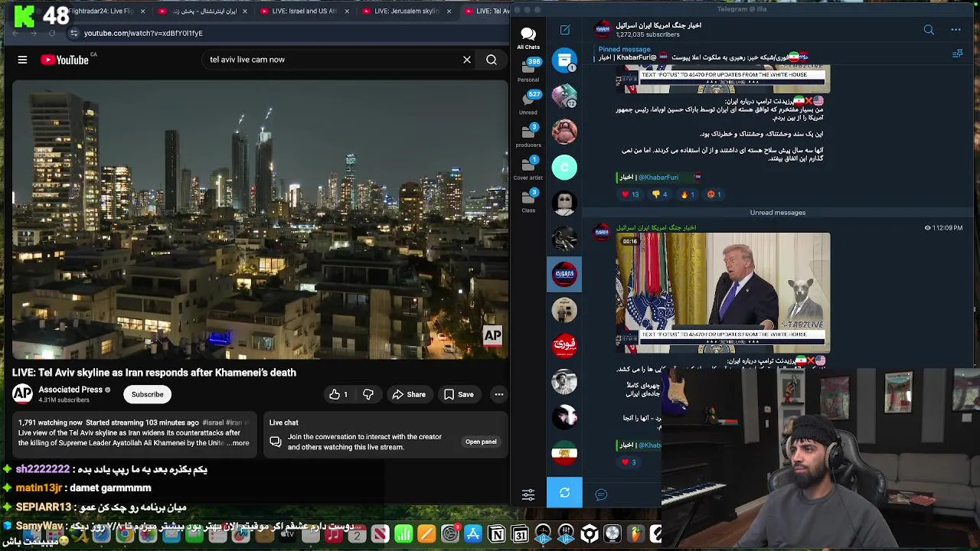The image size is (980, 551).
Task: Open the red 'فوری' channel chat
Action: tap(564, 346)
